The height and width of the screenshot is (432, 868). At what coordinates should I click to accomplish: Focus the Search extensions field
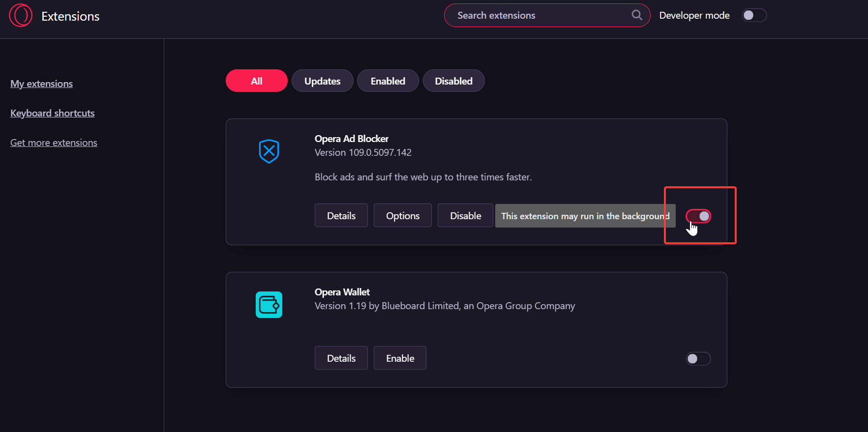tap(541, 15)
